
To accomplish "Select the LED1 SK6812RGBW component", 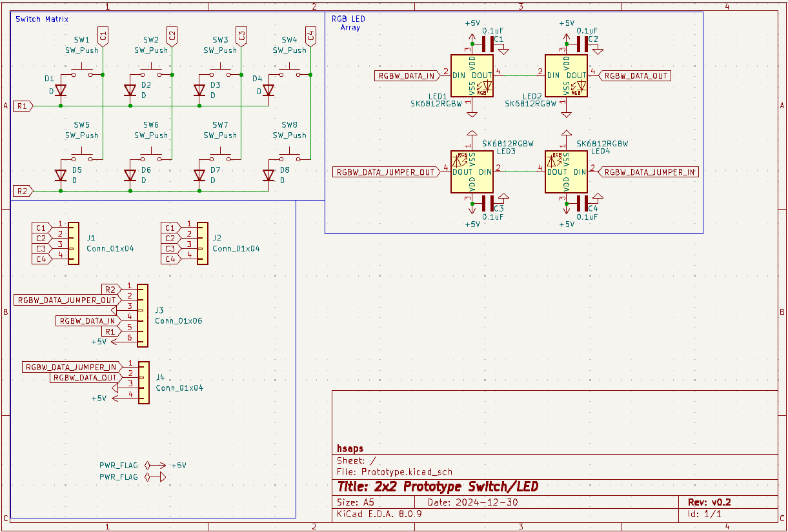I will (472, 75).
